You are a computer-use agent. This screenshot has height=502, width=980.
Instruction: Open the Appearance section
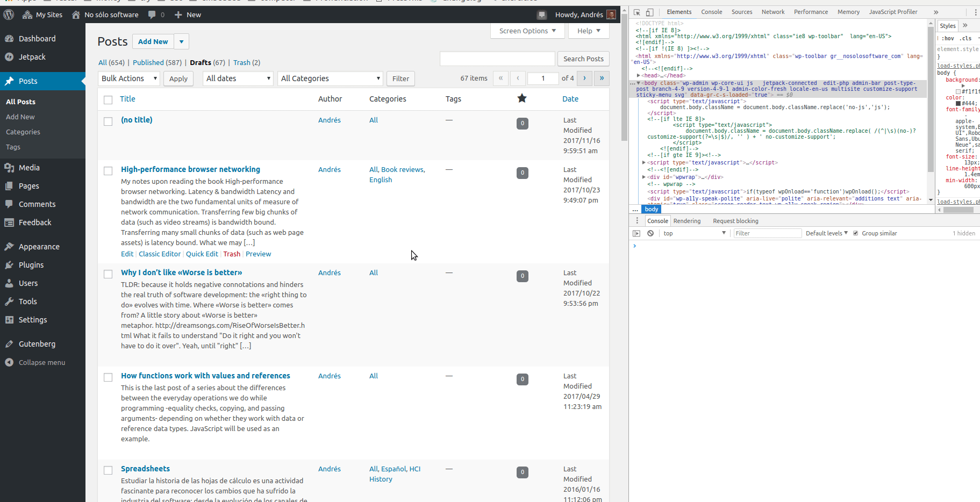click(x=38, y=246)
